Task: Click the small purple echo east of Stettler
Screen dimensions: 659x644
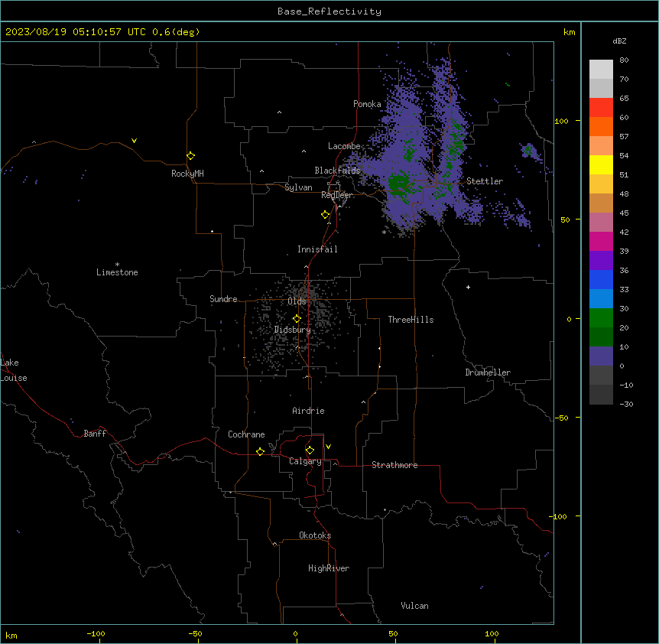Action: [x=530, y=151]
